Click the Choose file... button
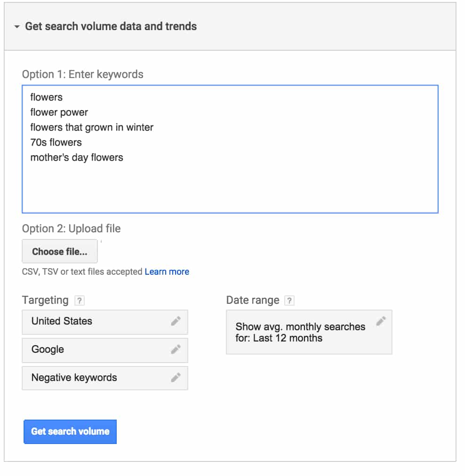The image size is (465, 476). (60, 251)
